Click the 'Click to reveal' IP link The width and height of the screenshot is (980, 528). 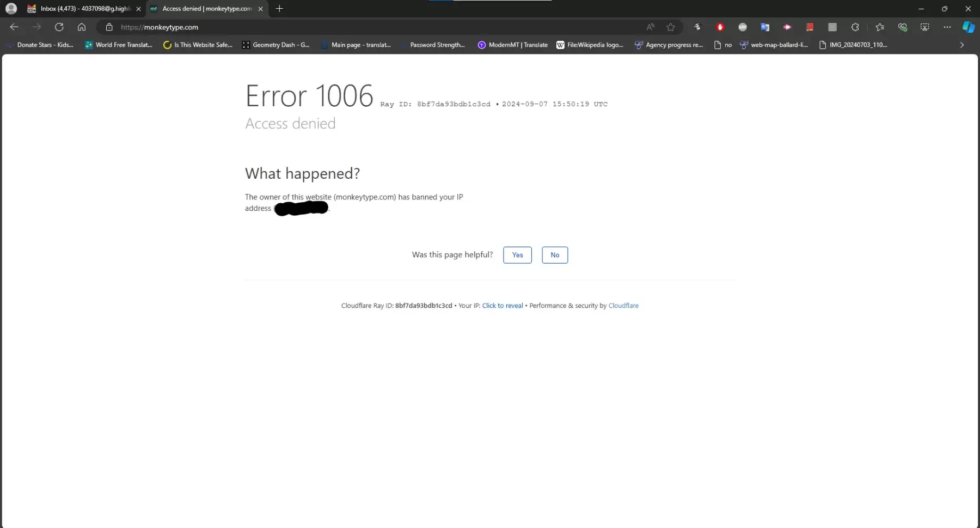pos(502,306)
